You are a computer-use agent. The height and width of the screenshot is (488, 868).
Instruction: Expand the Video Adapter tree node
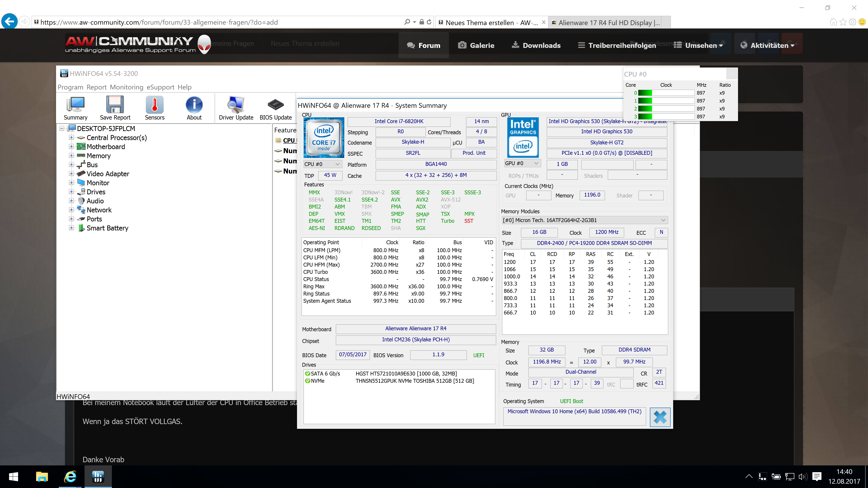point(71,174)
